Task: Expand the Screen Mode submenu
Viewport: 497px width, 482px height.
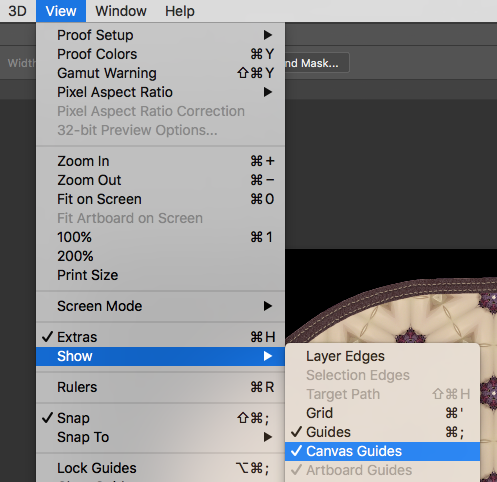Action: pos(160,306)
